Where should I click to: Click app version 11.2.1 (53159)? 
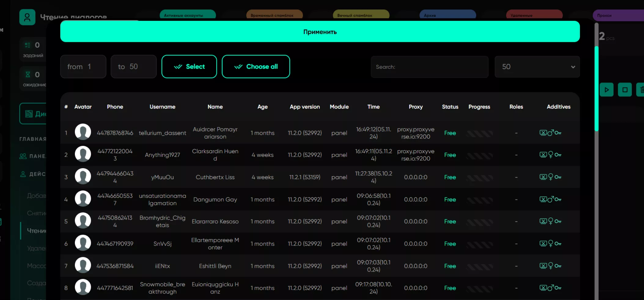(x=305, y=177)
